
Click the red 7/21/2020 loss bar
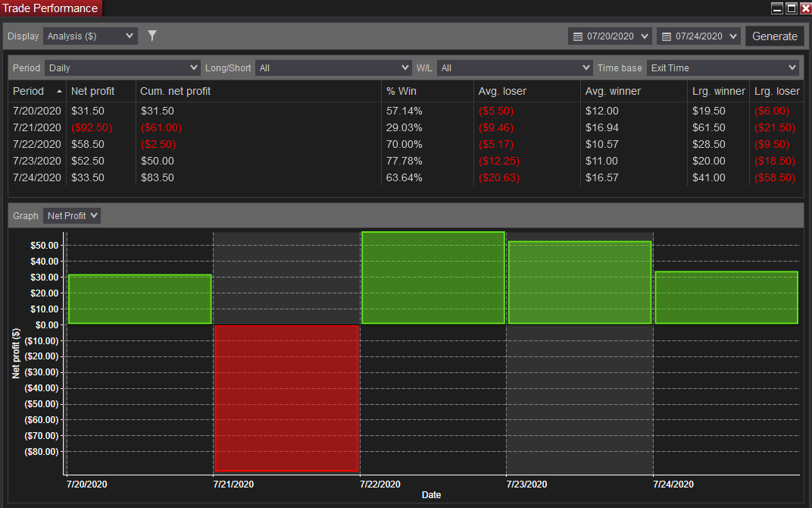[286, 398]
